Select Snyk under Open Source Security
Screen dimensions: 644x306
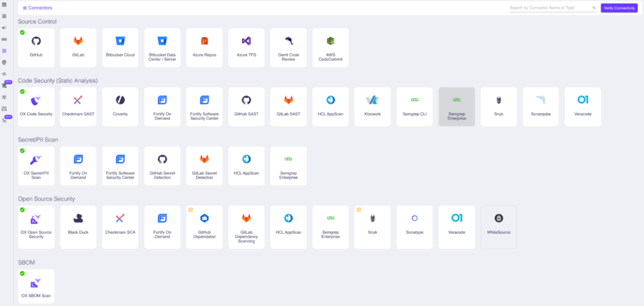point(372,227)
